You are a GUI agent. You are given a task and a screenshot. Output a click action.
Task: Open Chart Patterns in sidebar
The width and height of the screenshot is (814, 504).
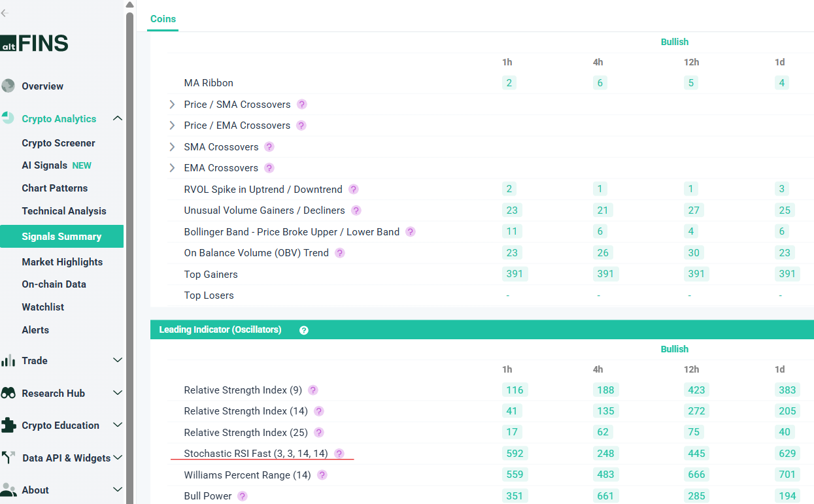tap(54, 188)
